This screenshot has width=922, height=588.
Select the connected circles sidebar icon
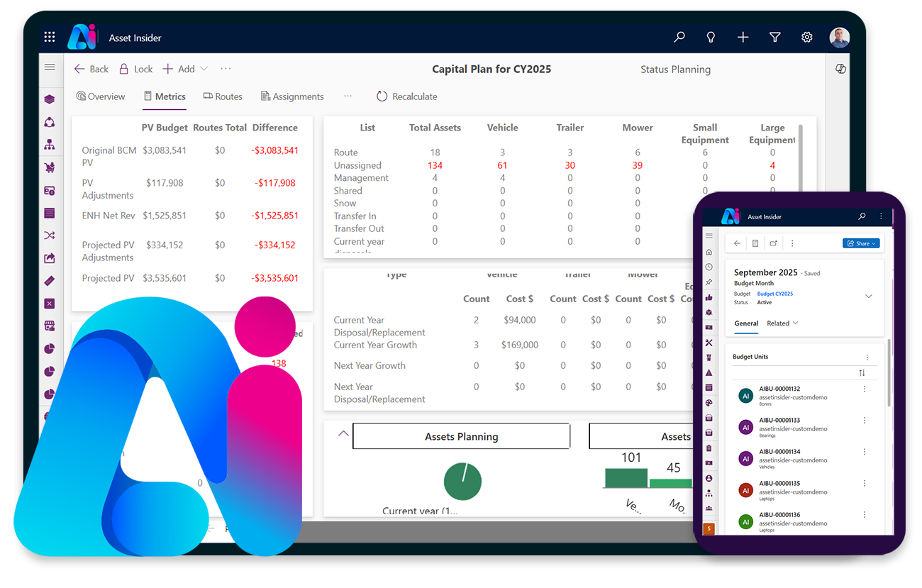(49, 122)
